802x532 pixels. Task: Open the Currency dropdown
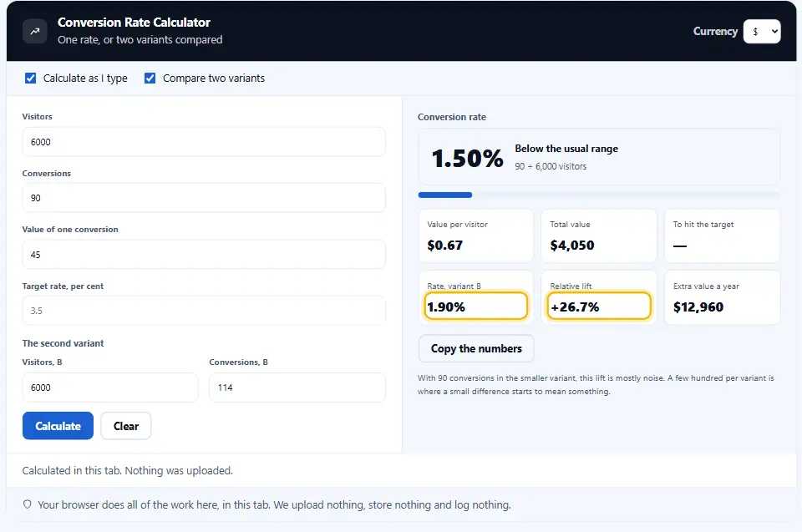tap(762, 31)
